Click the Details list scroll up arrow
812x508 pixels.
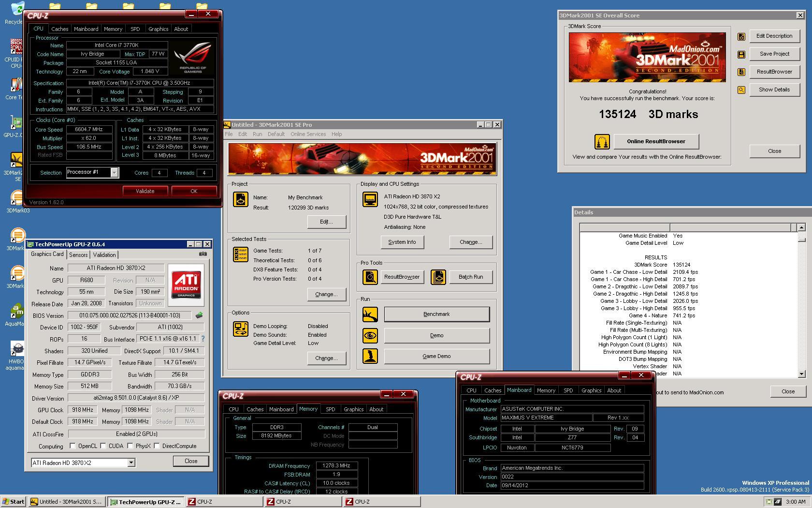[x=801, y=227]
